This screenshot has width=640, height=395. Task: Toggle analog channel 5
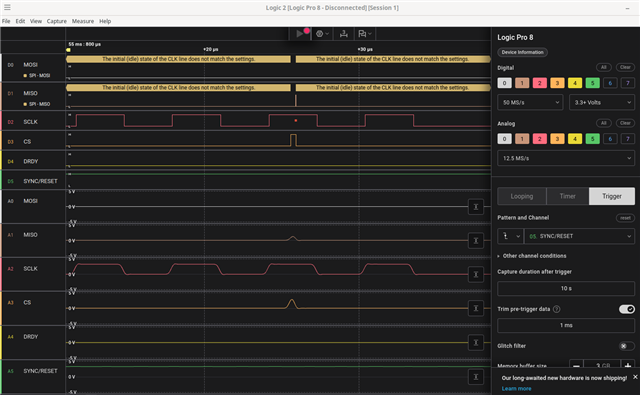[592, 139]
